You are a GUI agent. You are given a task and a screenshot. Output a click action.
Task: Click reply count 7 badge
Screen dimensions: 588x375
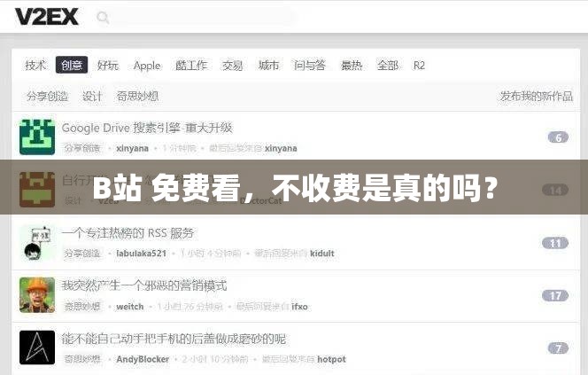[558, 348]
